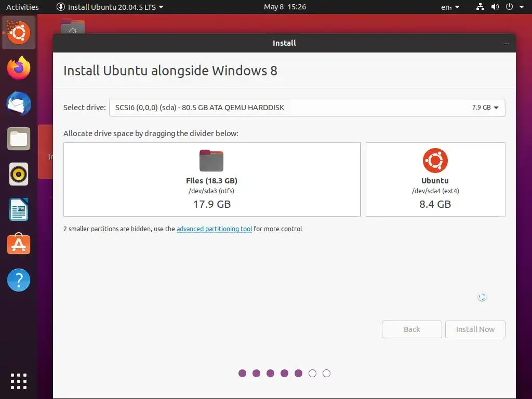The height and width of the screenshot is (399, 532).
Task: Click the Install window title bar
Action: [x=284, y=43]
